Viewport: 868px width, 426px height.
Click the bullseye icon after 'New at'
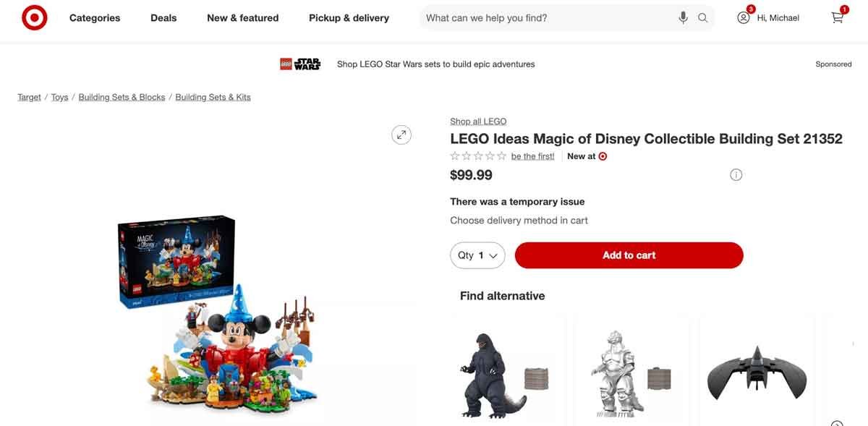click(x=603, y=156)
